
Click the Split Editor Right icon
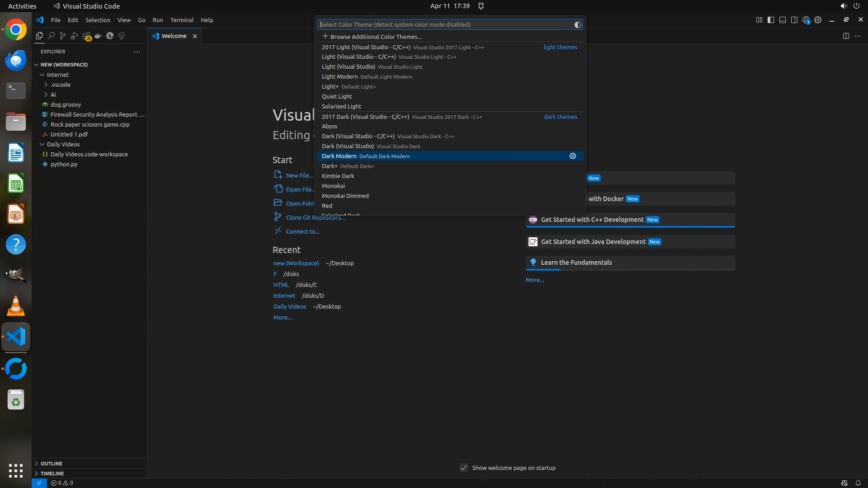click(846, 36)
